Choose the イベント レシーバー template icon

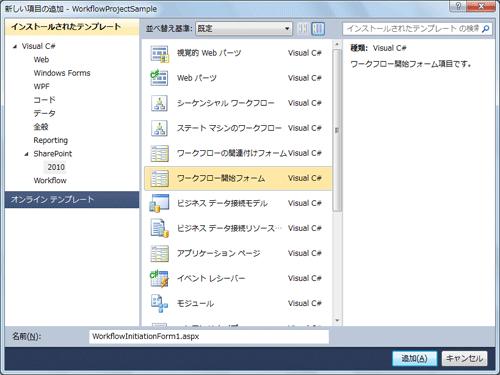(160, 279)
